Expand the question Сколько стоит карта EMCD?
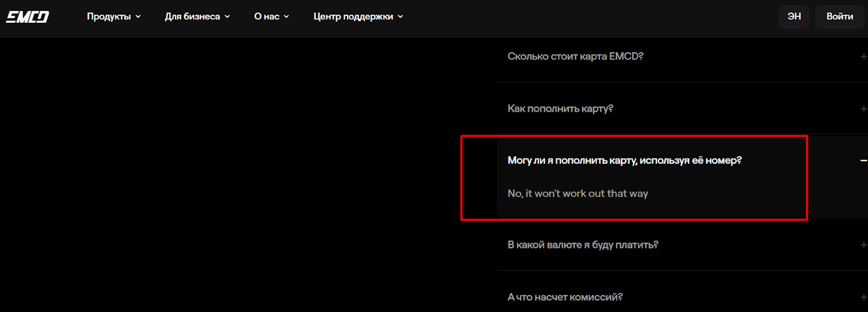868x312 pixels. click(x=575, y=56)
